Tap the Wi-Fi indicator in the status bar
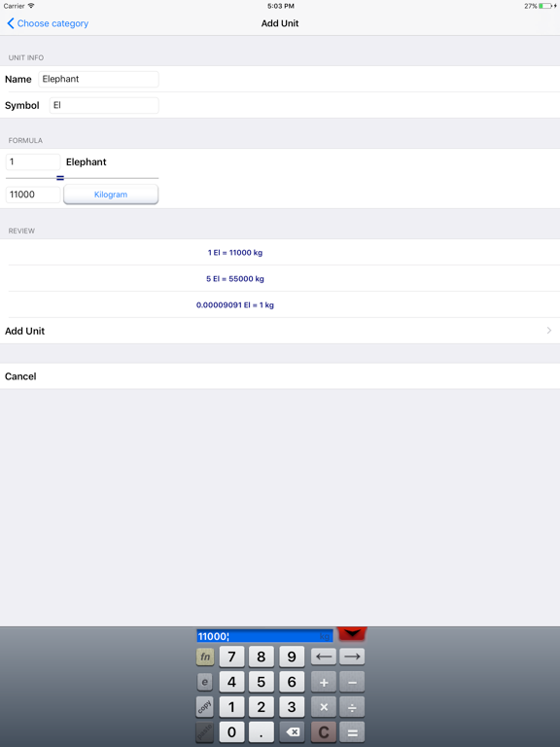This screenshot has width=560, height=747. click(x=31, y=6)
